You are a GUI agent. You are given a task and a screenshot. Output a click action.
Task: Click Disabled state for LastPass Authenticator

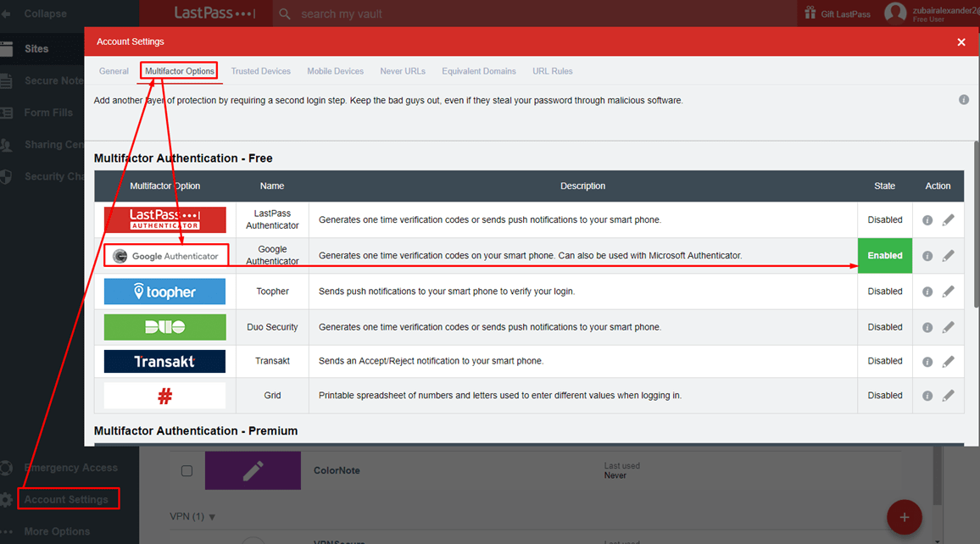[884, 219]
